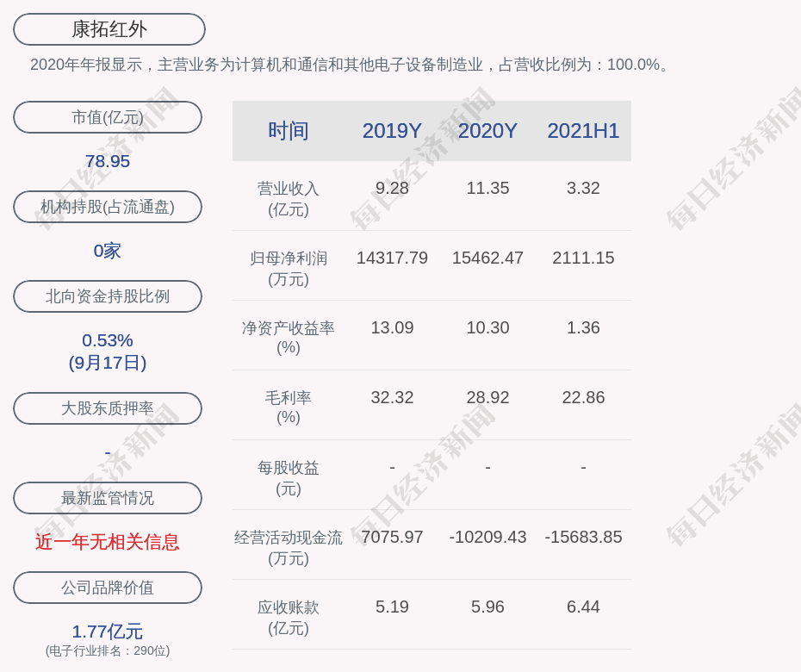Click the 康拓红外 company name pill
This screenshot has width=801, height=672.
coord(109,29)
